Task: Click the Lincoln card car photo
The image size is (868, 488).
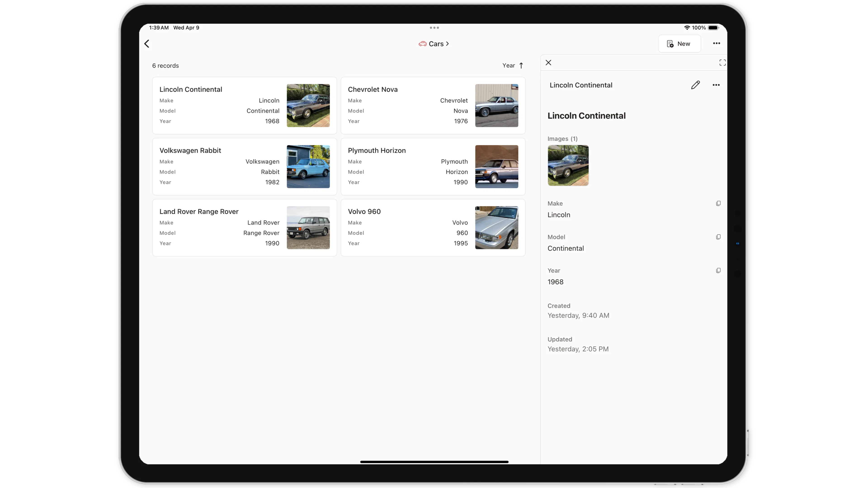Action: 308,106
